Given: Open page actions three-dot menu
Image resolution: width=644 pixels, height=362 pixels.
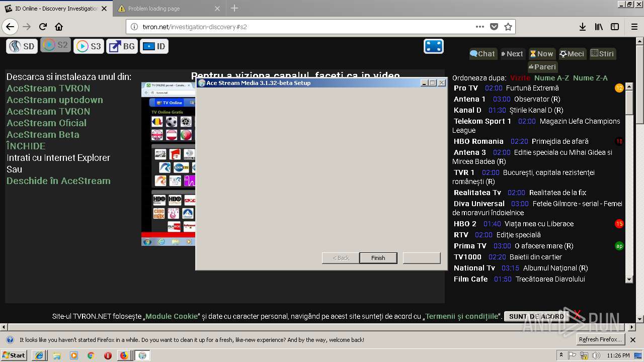Looking at the screenshot, I should click(480, 27).
